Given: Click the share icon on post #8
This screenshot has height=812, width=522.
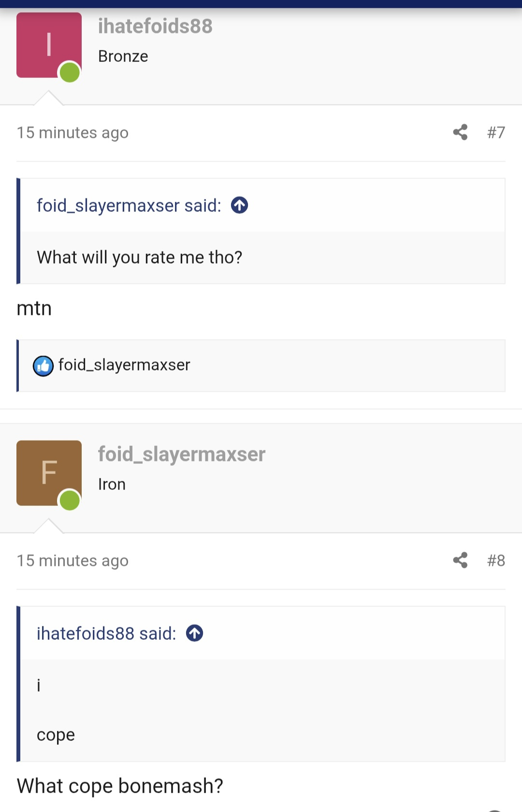Looking at the screenshot, I should [460, 560].
